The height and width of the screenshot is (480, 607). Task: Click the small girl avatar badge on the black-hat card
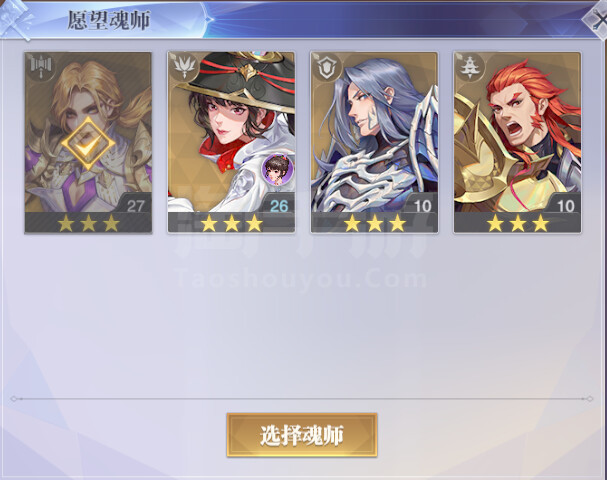coord(277,169)
